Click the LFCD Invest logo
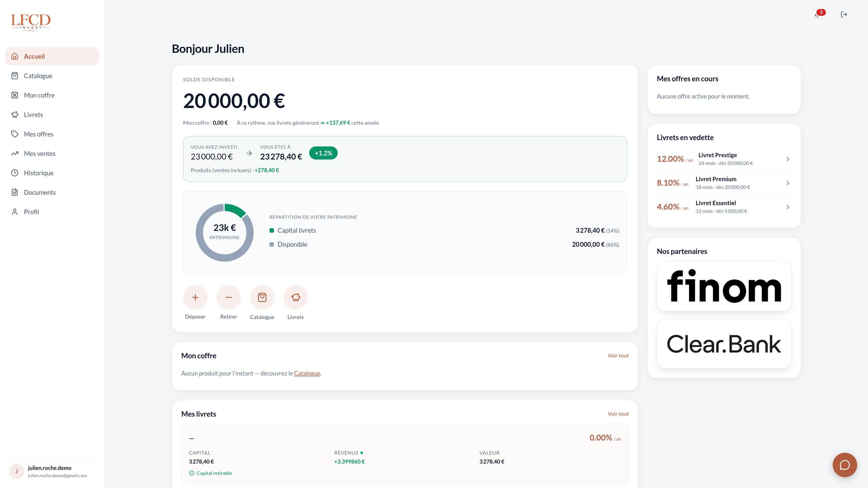This screenshot has width=868, height=488. 31,22
